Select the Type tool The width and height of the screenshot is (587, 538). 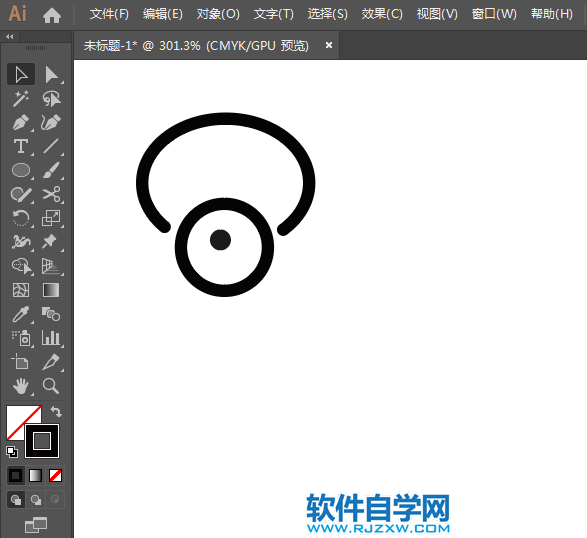(x=21, y=146)
